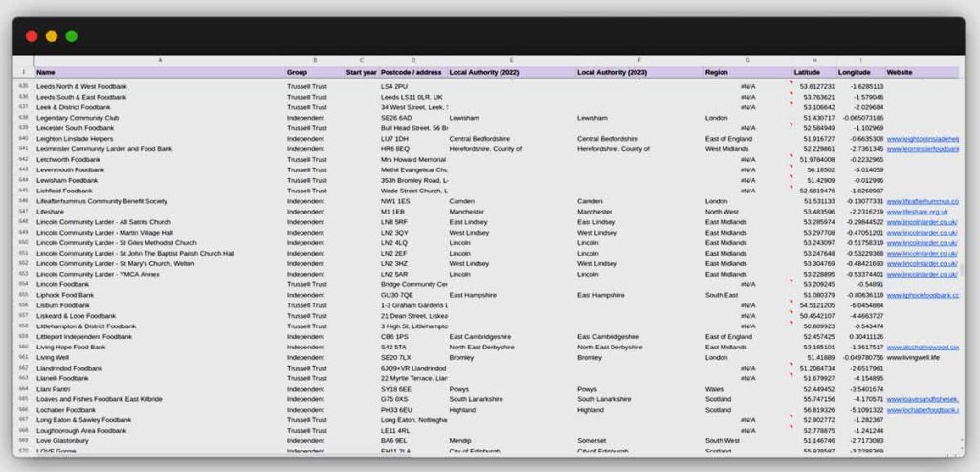Select www.livingwell.life cell
This screenshot has height=472, width=980.
click(x=922, y=358)
